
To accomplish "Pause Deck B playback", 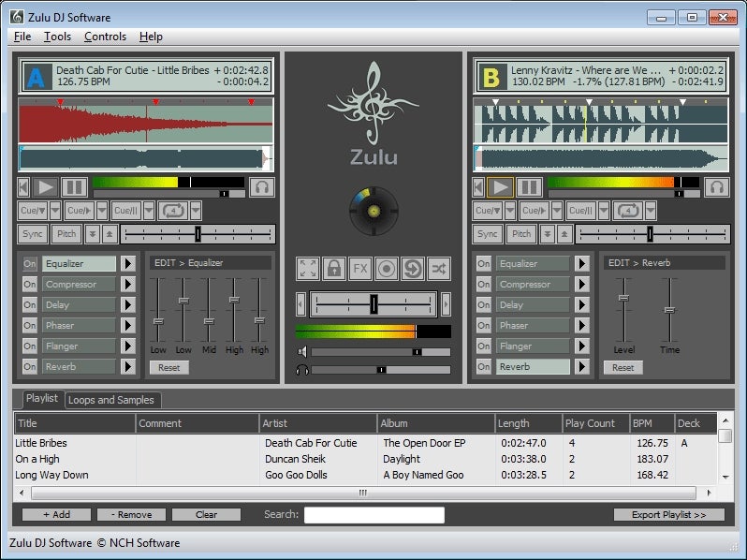I will pos(529,187).
